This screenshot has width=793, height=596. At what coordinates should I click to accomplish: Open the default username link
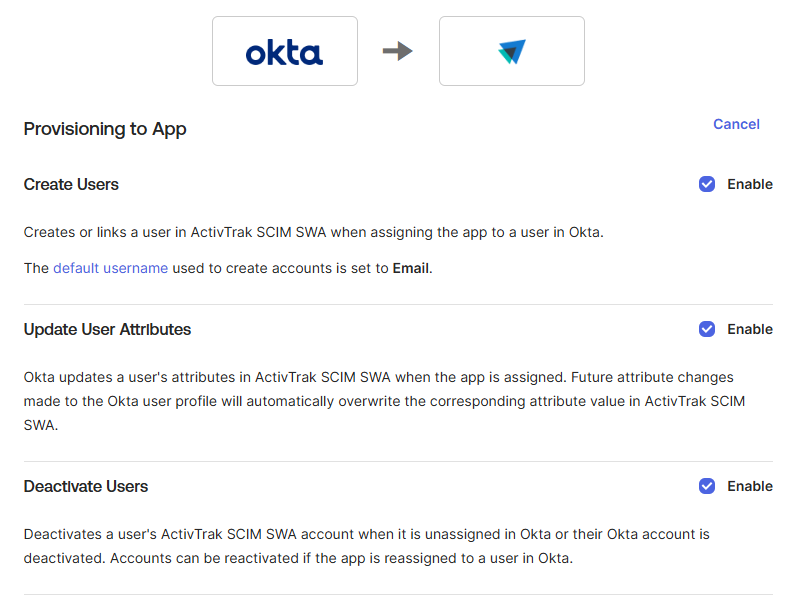(110, 268)
